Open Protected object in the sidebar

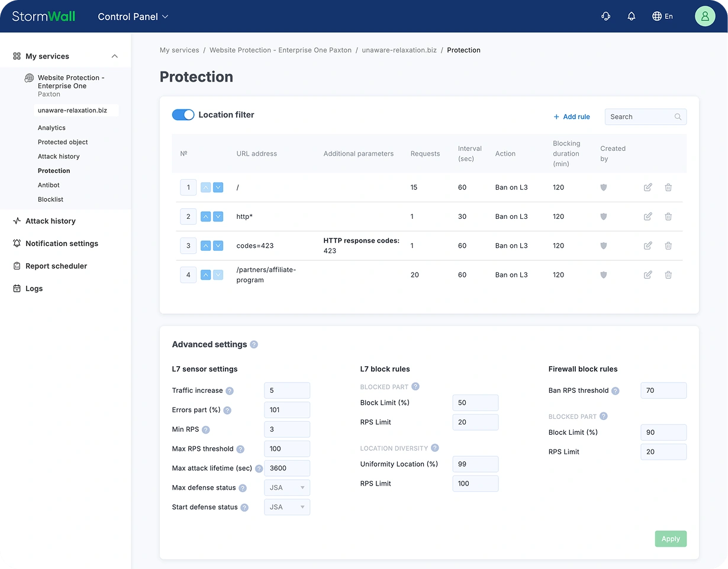click(63, 142)
